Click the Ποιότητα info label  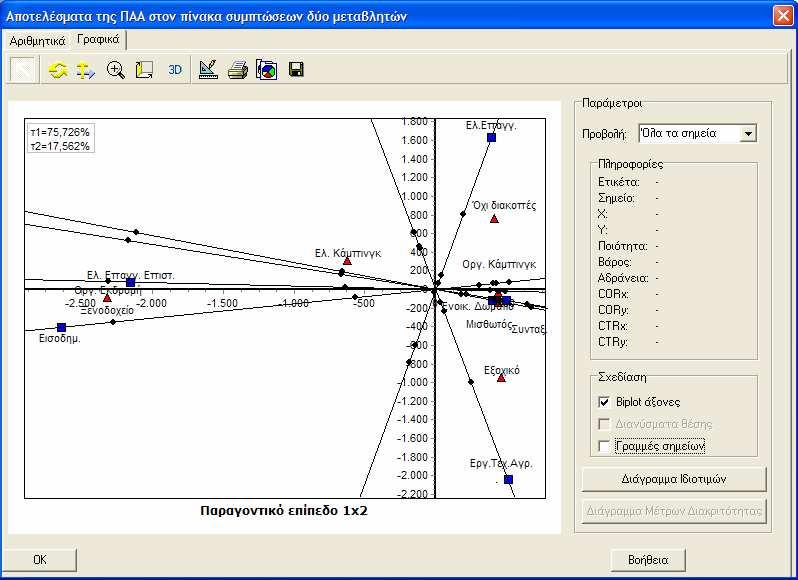pos(623,246)
